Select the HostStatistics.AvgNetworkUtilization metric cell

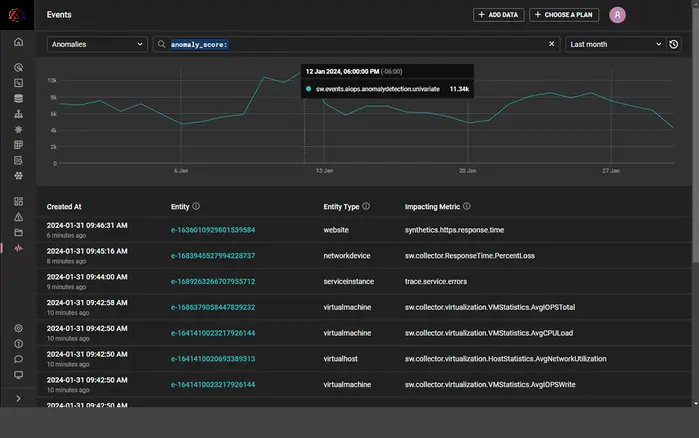pyautogui.click(x=505, y=359)
